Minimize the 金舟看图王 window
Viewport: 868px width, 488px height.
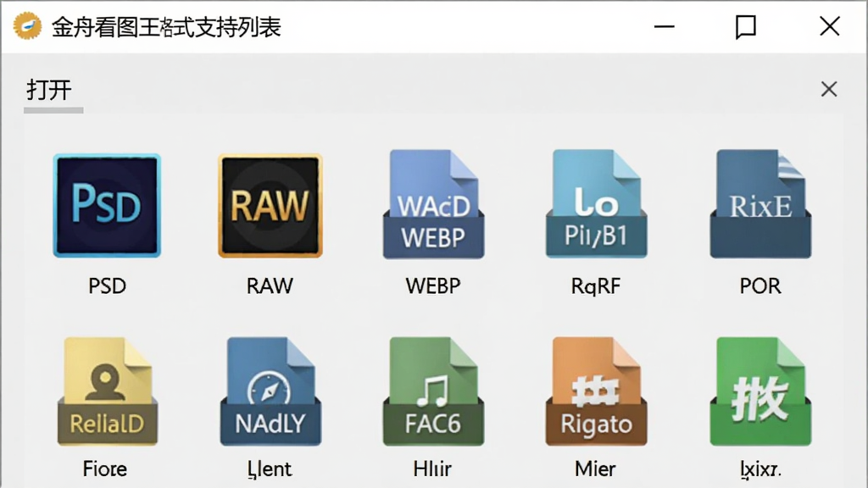click(665, 26)
